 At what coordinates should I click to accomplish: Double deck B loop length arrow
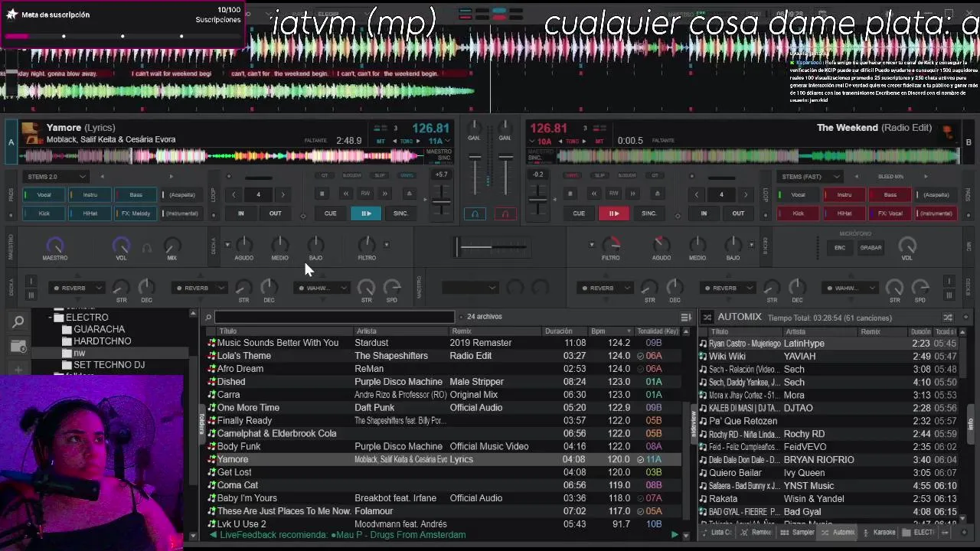pos(745,194)
